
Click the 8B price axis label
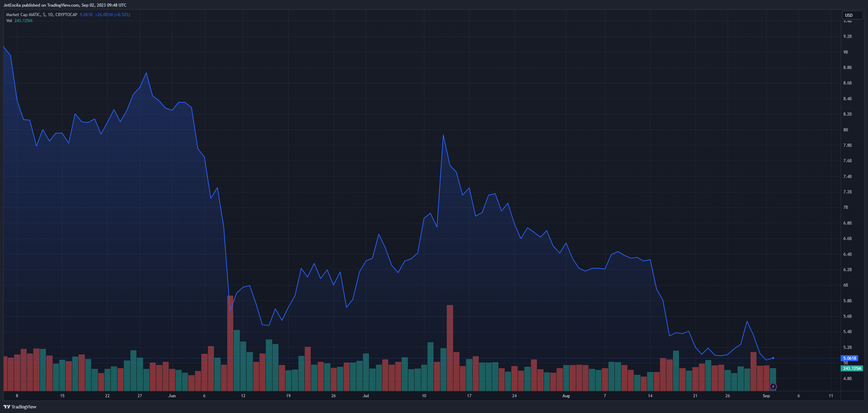click(x=846, y=130)
